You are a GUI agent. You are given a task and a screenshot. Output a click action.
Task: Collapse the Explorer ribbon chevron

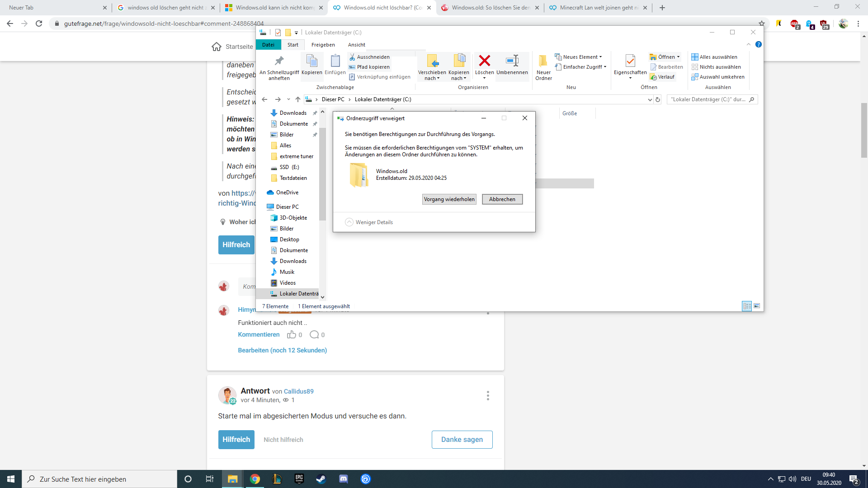click(749, 44)
